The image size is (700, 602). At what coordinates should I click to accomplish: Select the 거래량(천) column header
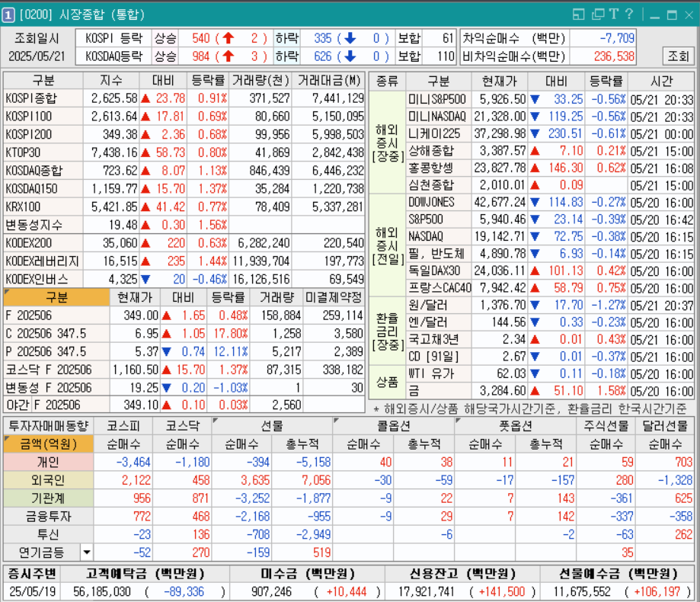tap(261, 80)
